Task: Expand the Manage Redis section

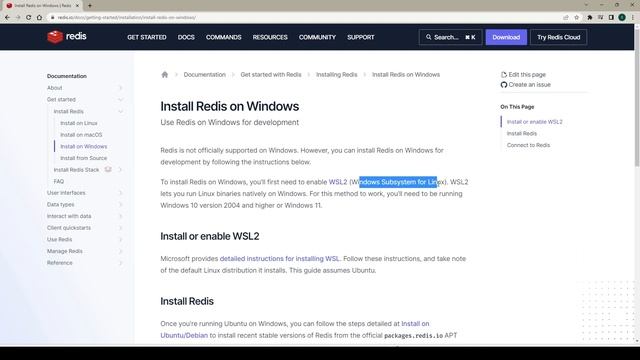Action: (120, 251)
